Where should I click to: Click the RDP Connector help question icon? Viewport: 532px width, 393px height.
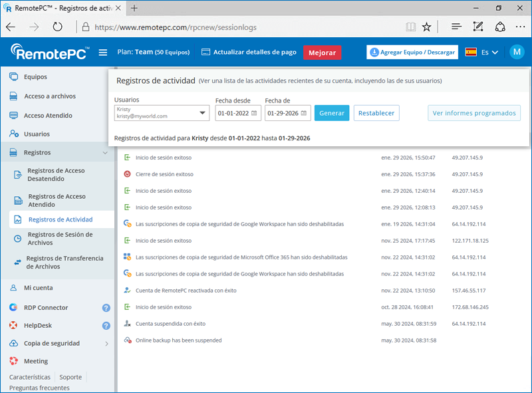pyautogui.click(x=106, y=308)
